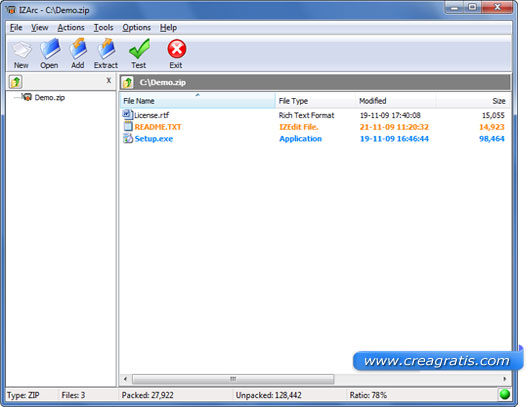
Task: Click the Add files toolbar icon
Action: coord(78,49)
